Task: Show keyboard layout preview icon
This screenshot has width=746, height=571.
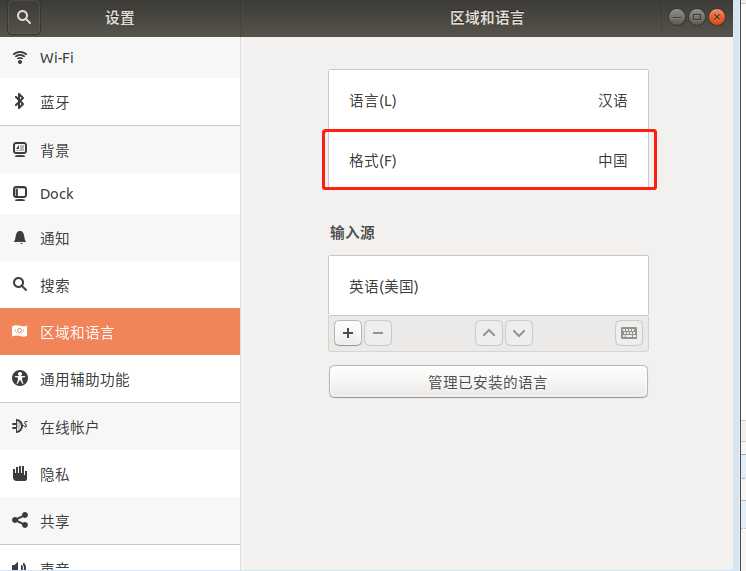Action: point(629,333)
